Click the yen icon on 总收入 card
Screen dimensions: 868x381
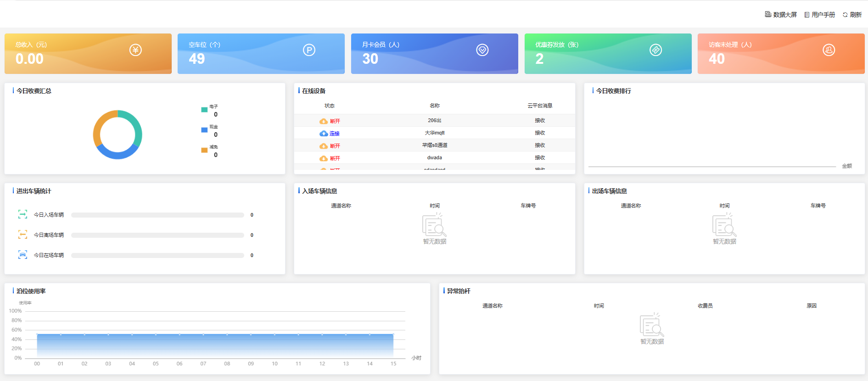point(135,50)
